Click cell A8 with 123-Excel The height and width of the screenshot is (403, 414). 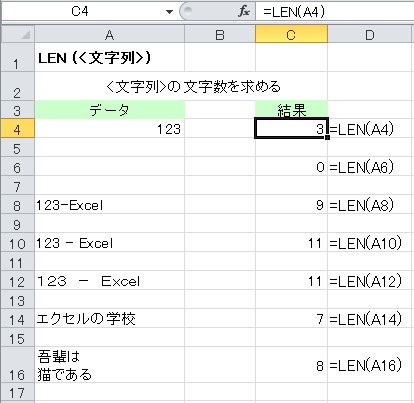tap(109, 205)
